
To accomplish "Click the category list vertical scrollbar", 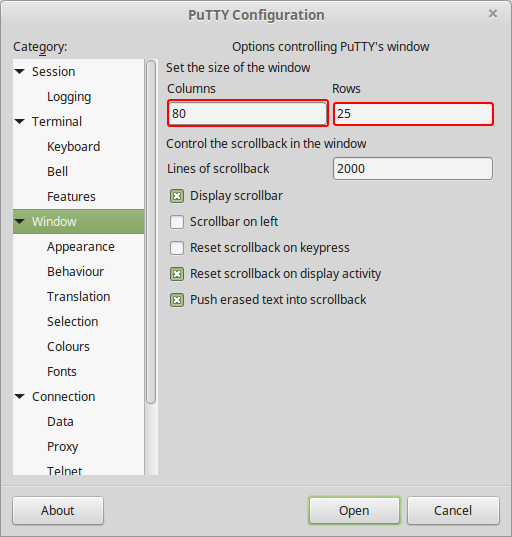I will [x=151, y=232].
